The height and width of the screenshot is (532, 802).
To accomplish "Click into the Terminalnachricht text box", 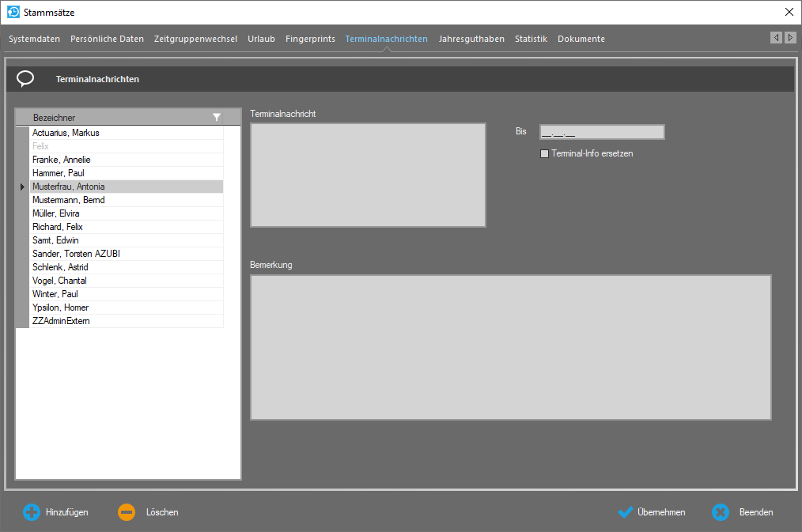I will point(368,175).
